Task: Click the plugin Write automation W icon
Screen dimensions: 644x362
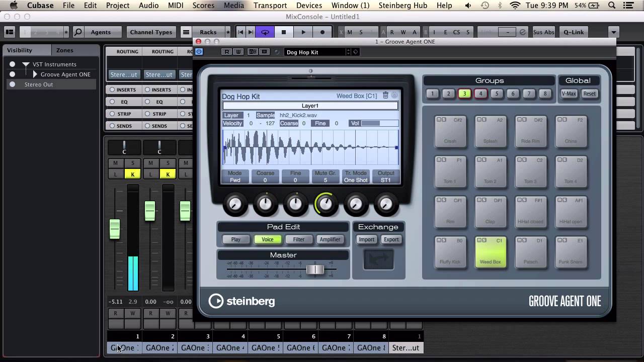Action: click(238, 52)
